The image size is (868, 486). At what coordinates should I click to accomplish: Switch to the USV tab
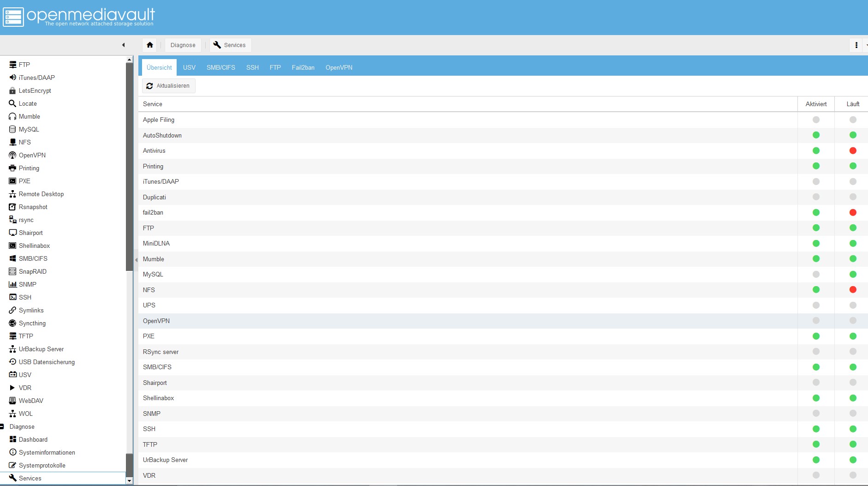pyautogui.click(x=189, y=67)
